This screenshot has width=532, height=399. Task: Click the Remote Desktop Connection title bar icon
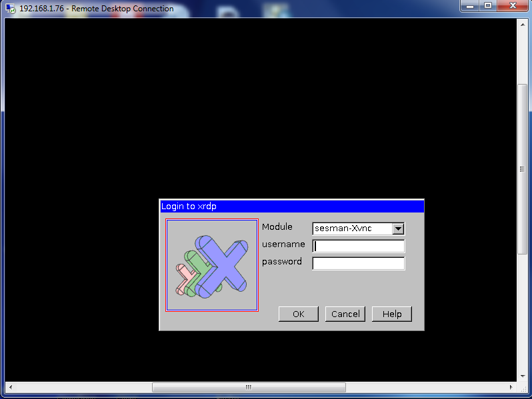pyautogui.click(x=11, y=9)
